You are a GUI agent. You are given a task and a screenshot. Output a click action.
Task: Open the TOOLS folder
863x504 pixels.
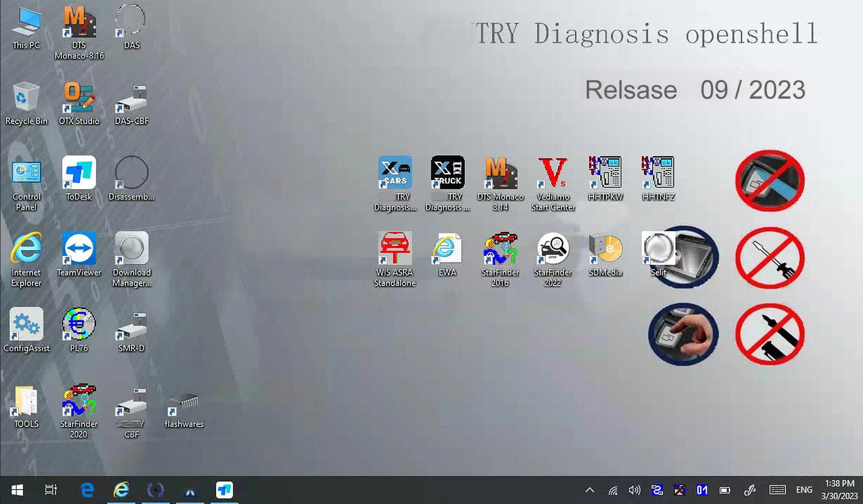26,406
